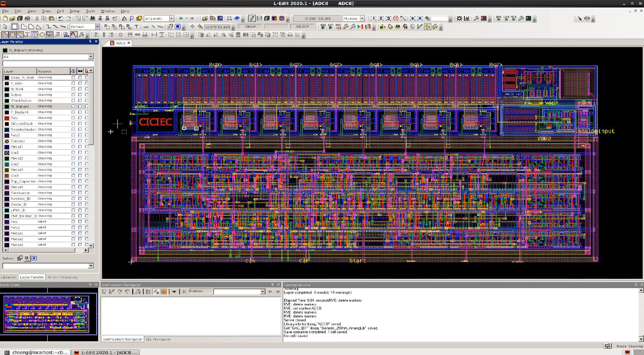
Task: Toggle lock checkbox for N_Well layer
Action: pos(73,89)
